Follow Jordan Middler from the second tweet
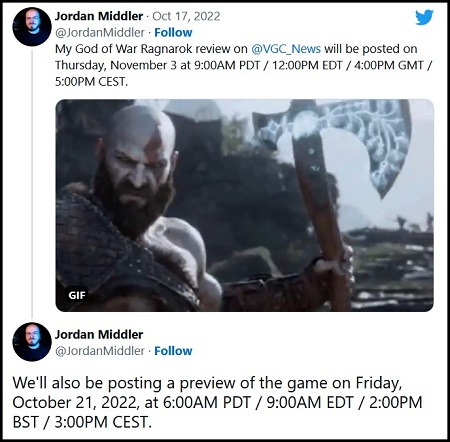The image size is (450, 442). pos(173,351)
